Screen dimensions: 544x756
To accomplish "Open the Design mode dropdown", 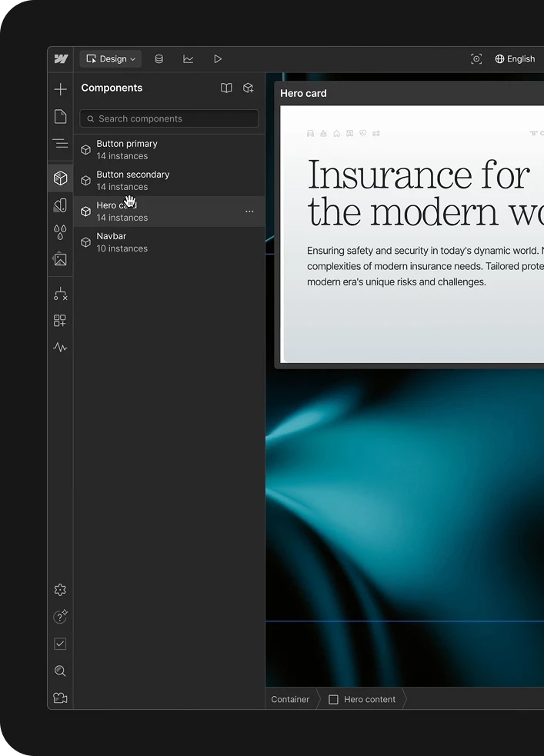I will pos(111,59).
